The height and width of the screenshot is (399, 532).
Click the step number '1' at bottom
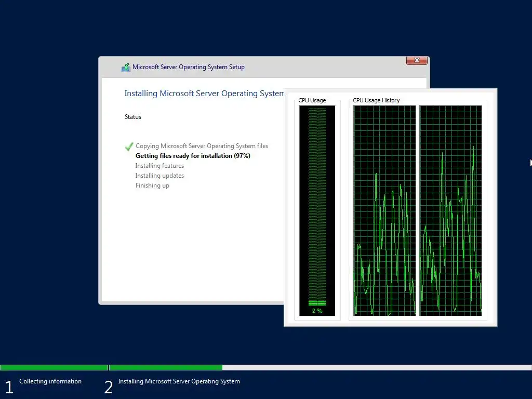coord(9,388)
